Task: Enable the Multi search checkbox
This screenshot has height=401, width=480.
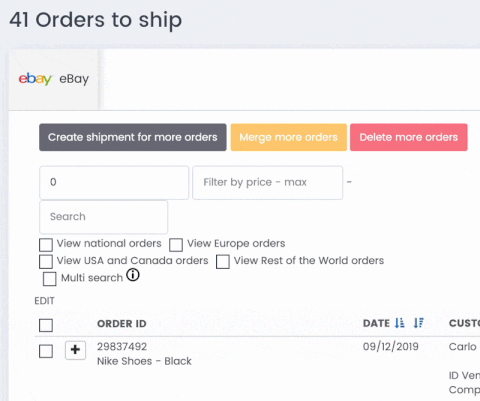Action: point(49,279)
